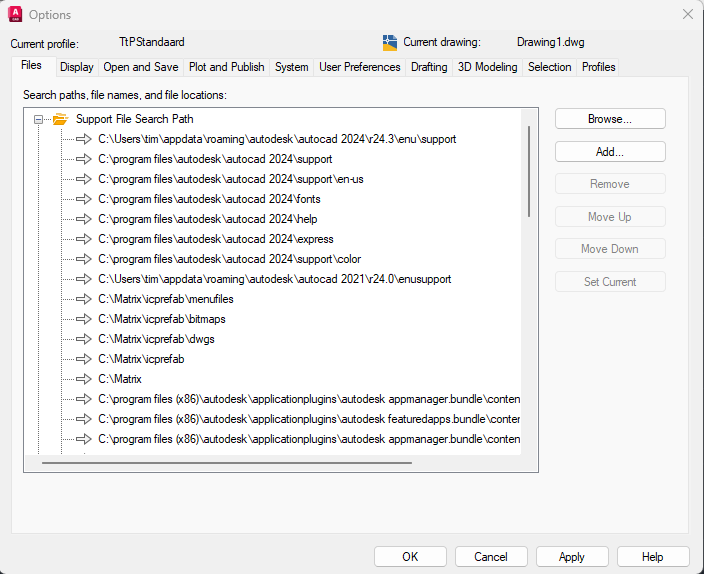Click the Browse... button
704x574 pixels.
click(610, 119)
